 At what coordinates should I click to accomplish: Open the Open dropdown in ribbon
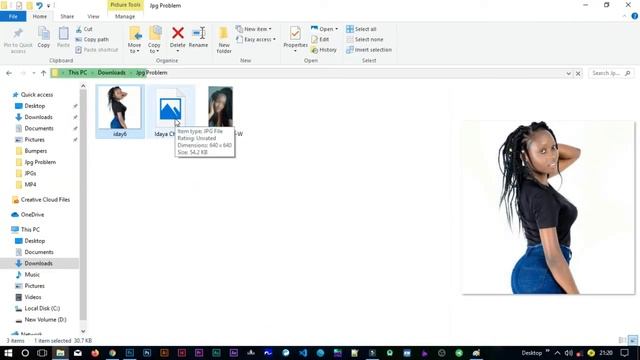coord(324,29)
